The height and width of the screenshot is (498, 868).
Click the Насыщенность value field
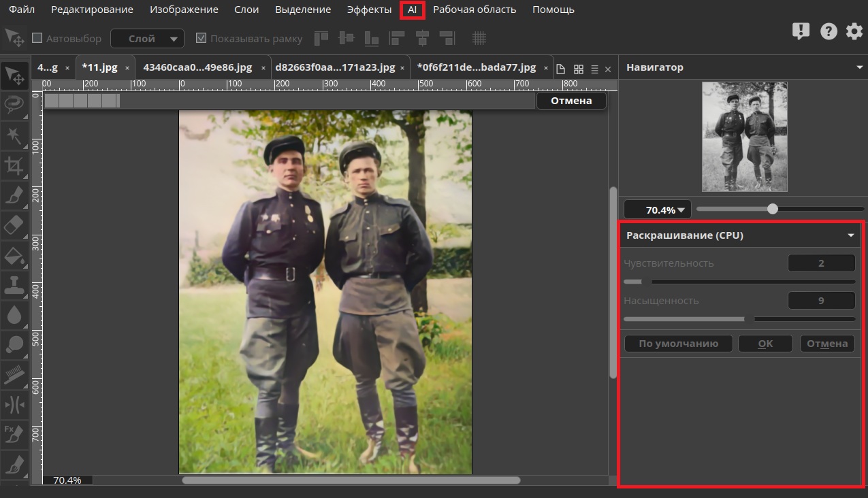pos(820,301)
